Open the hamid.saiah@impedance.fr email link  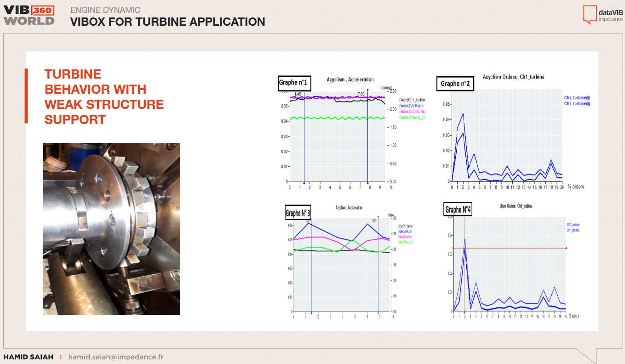[115, 357]
